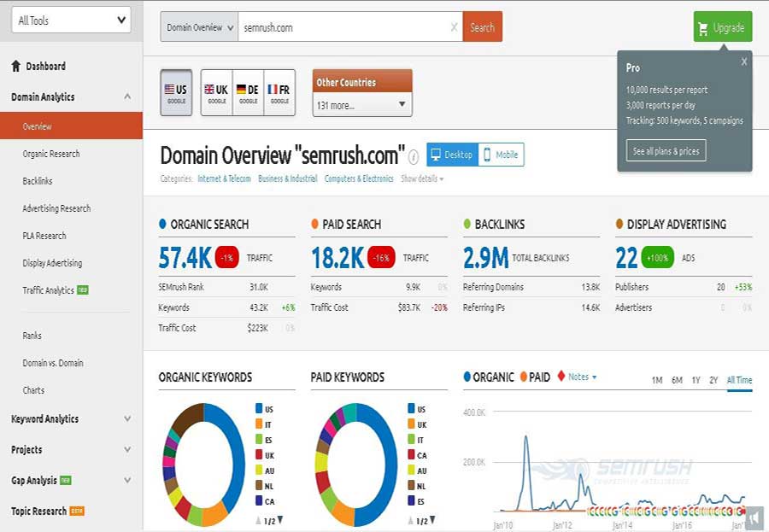Select the 6M time range
This screenshot has height=532, width=769.
(x=677, y=380)
